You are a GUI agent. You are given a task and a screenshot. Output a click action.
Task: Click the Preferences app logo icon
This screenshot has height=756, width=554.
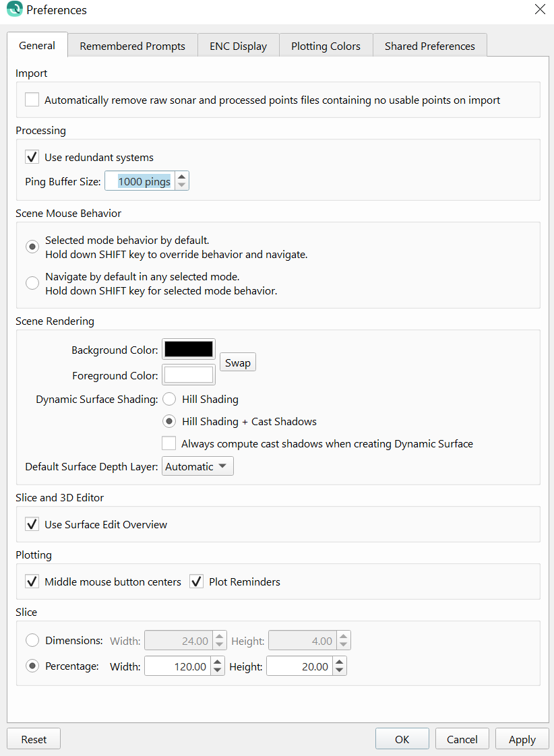(14, 10)
